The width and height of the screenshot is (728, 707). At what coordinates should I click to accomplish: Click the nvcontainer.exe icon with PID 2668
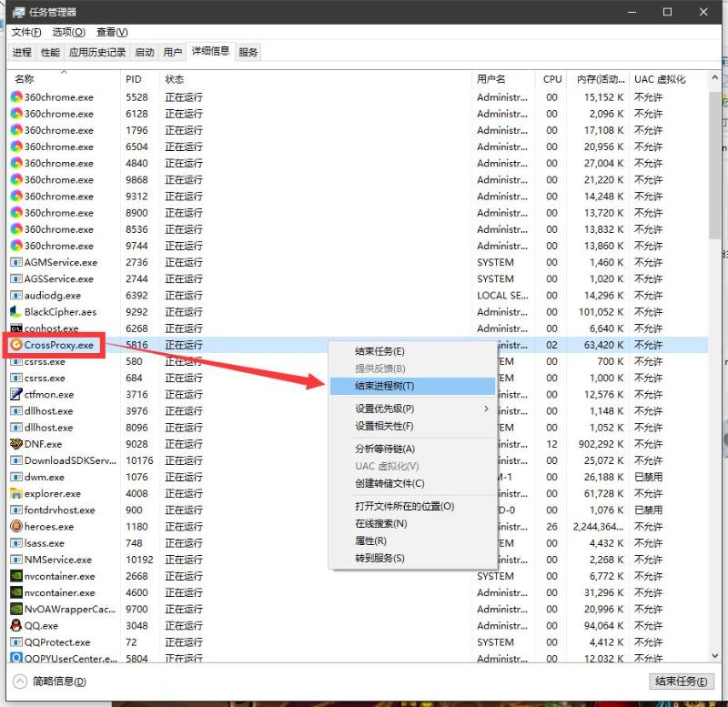click(x=16, y=576)
